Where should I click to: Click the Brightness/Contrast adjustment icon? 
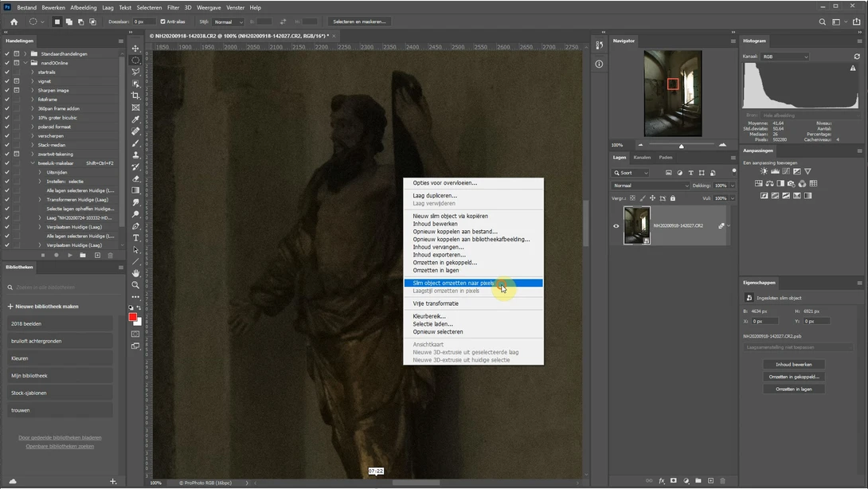click(x=764, y=172)
